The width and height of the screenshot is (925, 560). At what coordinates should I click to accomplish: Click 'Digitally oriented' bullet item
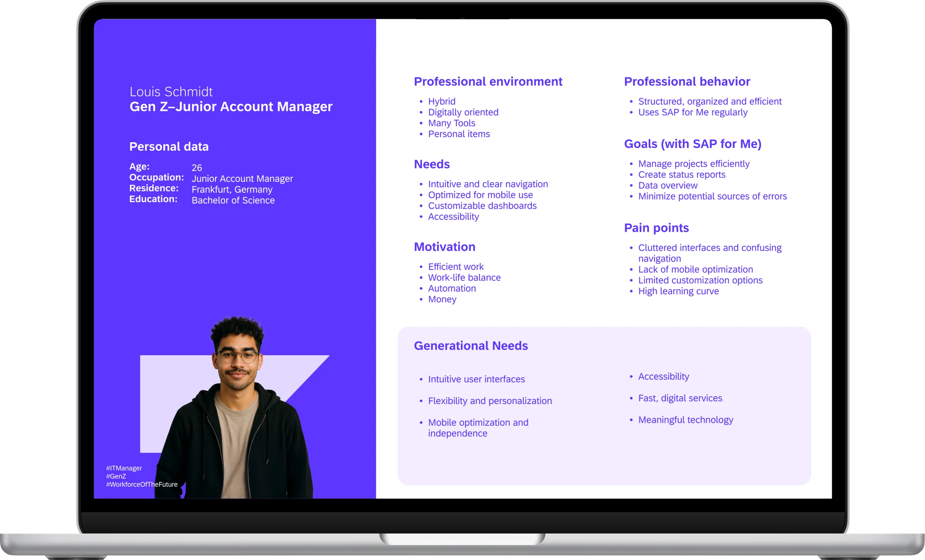point(463,112)
